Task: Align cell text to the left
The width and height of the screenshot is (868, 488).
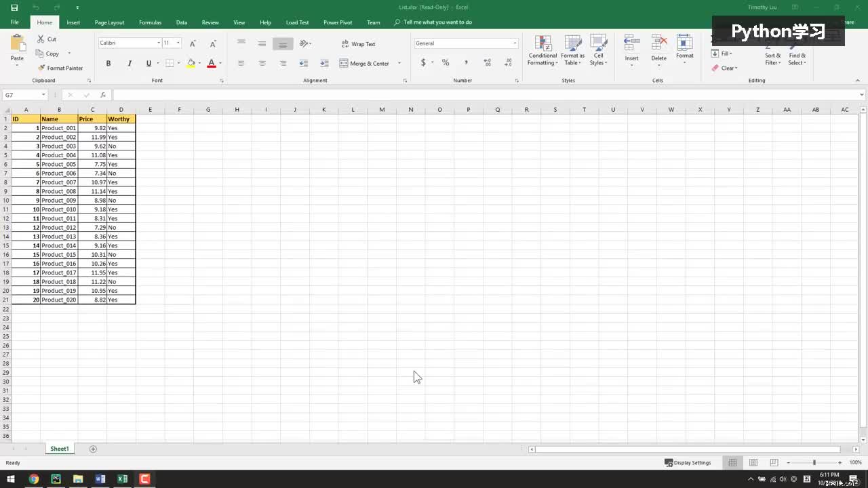Action: tap(241, 63)
